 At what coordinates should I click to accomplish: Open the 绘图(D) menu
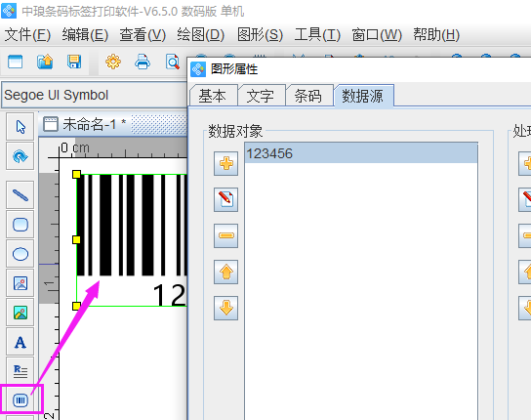[x=201, y=34]
